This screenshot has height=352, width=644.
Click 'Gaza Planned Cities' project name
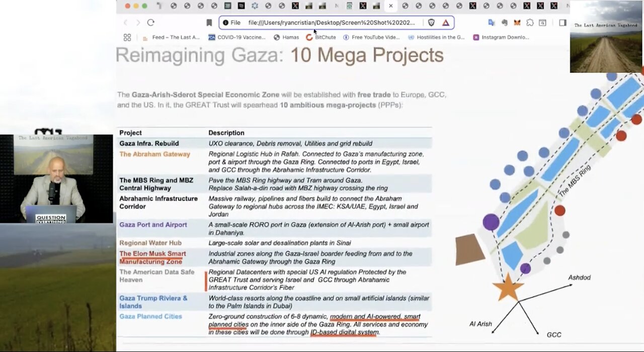click(150, 316)
